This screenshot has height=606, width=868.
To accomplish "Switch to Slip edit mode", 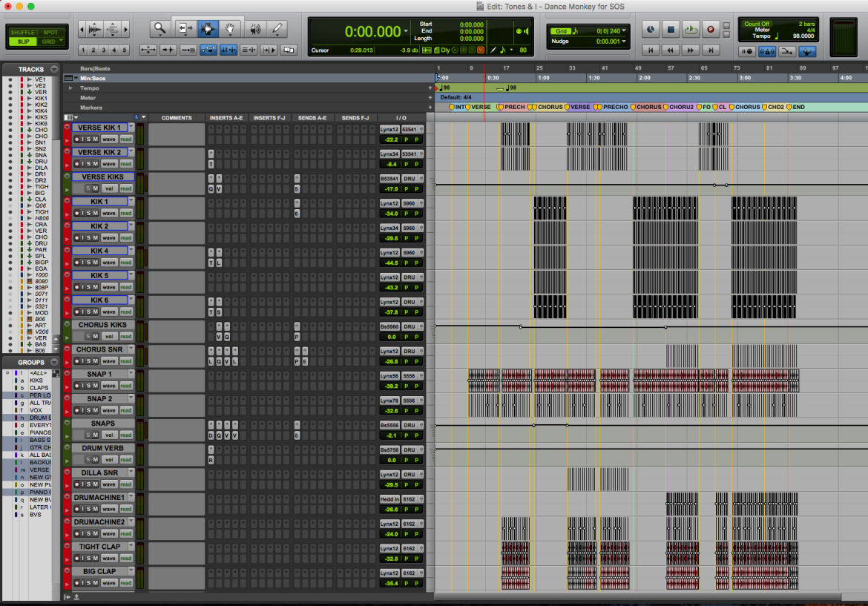I will point(23,42).
